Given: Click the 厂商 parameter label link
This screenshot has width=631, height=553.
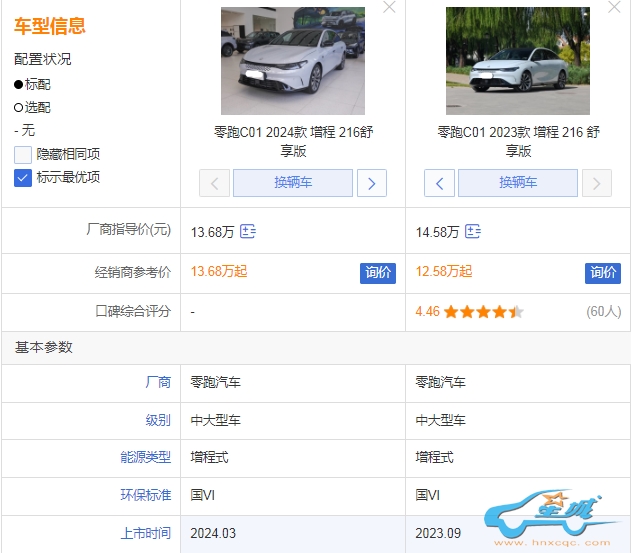Looking at the screenshot, I should tap(158, 382).
